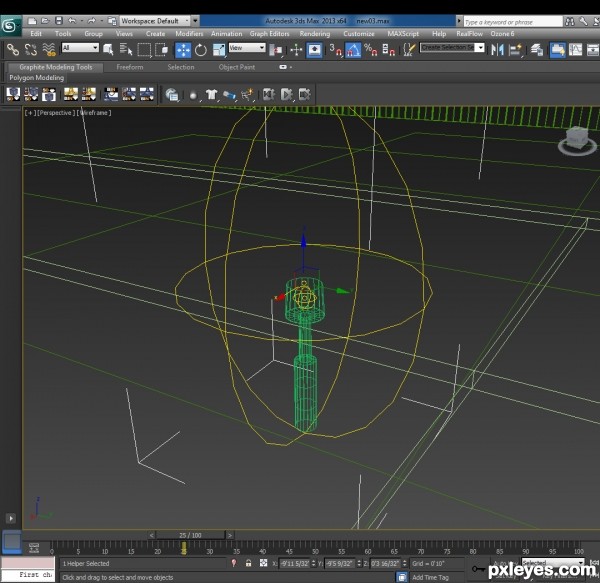Click the time slider showing 25 / 100

tap(190, 535)
